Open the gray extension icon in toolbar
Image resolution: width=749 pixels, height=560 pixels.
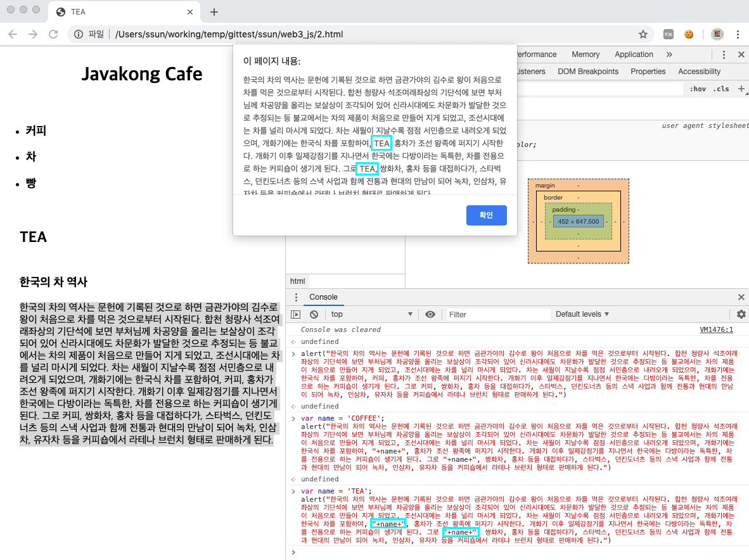pyautogui.click(x=669, y=34)
